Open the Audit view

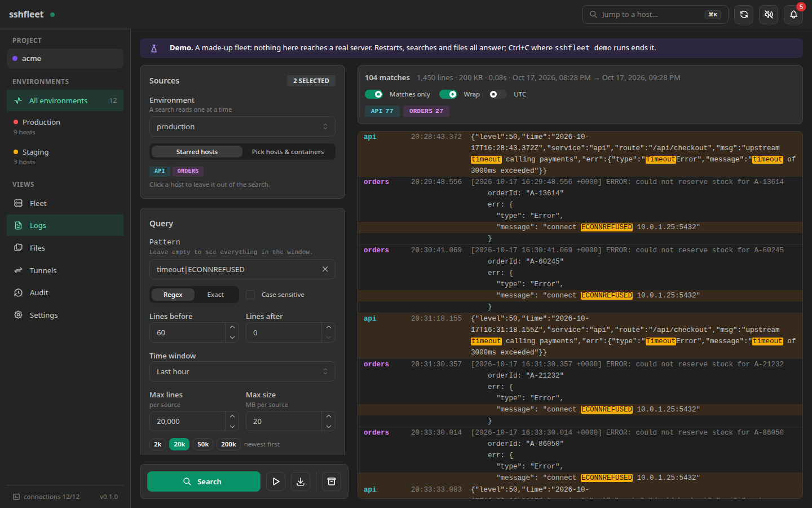[65, 292]
